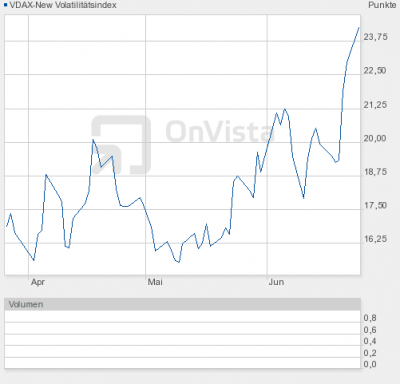Viewport: 400px width, 384px height.
Task: Click the Punkte axis unit label
Action: click(x=382, y=5)
